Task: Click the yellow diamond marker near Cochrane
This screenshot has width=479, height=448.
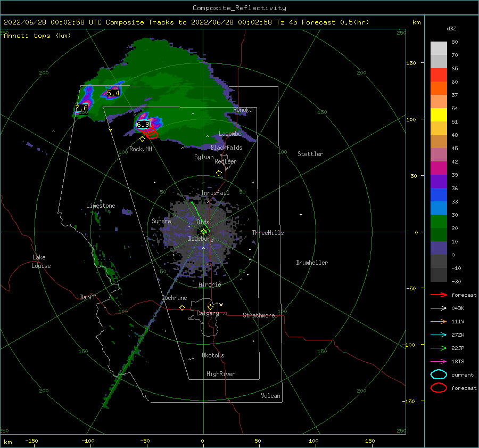Action: pyautogui.click(x=183, y=307)
